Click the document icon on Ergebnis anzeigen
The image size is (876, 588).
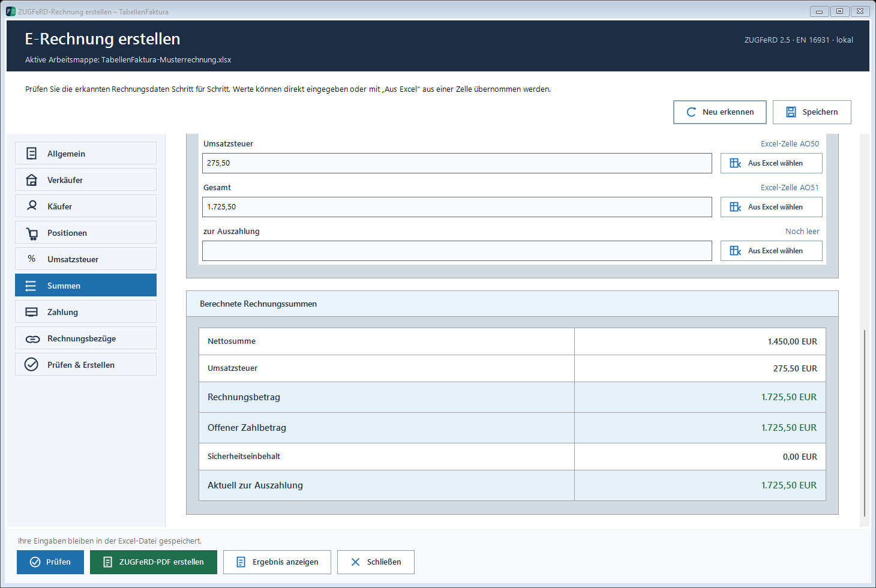click(241, 562)
